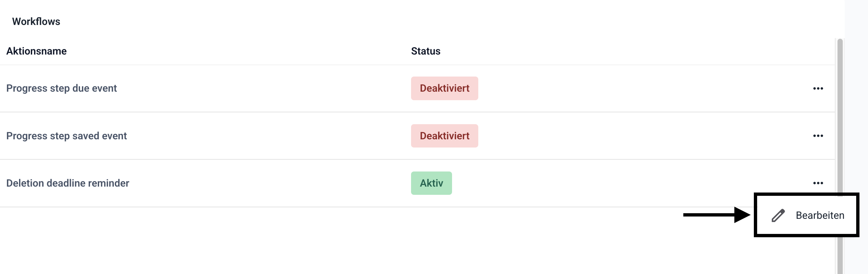Click the vertical scrollbar of the workflow list

(x=840, y=118)
